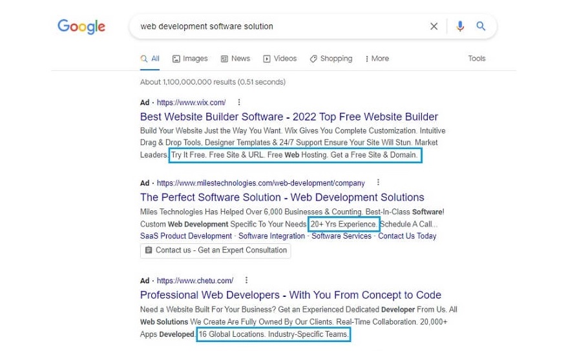Screen dimensions: 588x364
Task: Open the https://www.wix.com/ URL
Action: tap(191, 102)
